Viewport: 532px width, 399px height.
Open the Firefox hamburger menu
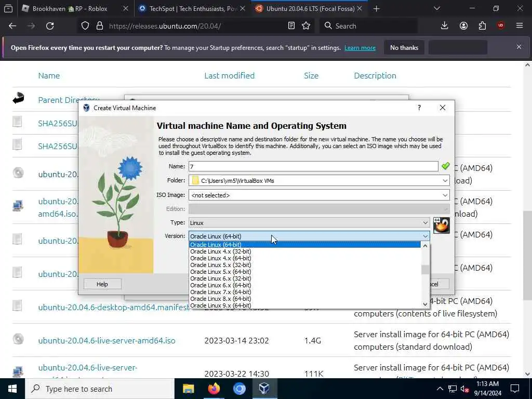click(x=520, y=26)
